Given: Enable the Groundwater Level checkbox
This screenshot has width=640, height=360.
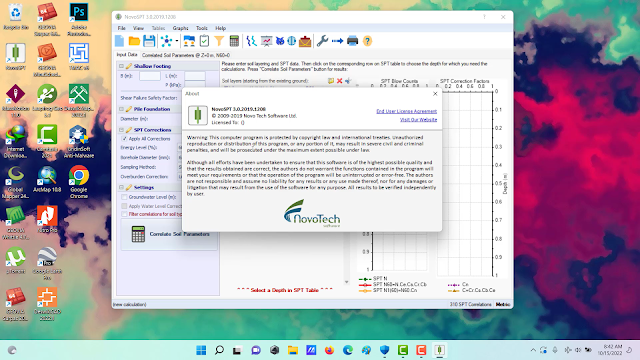Looking at the screenshot, I should pyautogui.click(x=124, y=197).
